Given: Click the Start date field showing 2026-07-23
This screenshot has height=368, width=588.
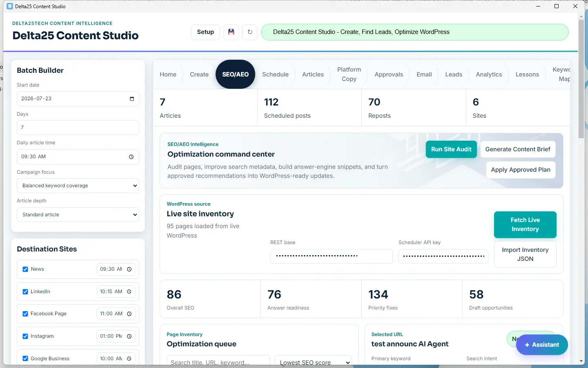Looking at the screenshot, I should click(78, 99).
